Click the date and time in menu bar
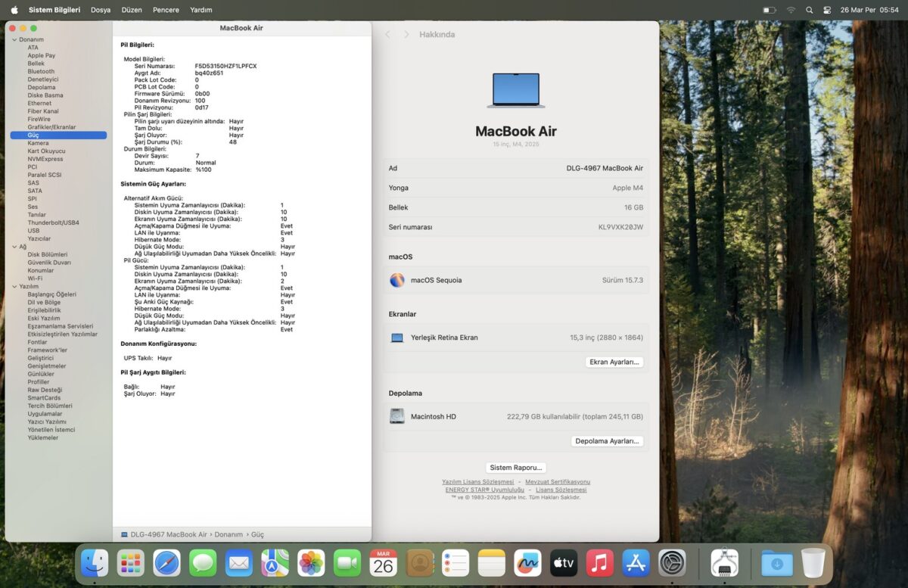This screenshot has height=588, width=908. [869, 10]
